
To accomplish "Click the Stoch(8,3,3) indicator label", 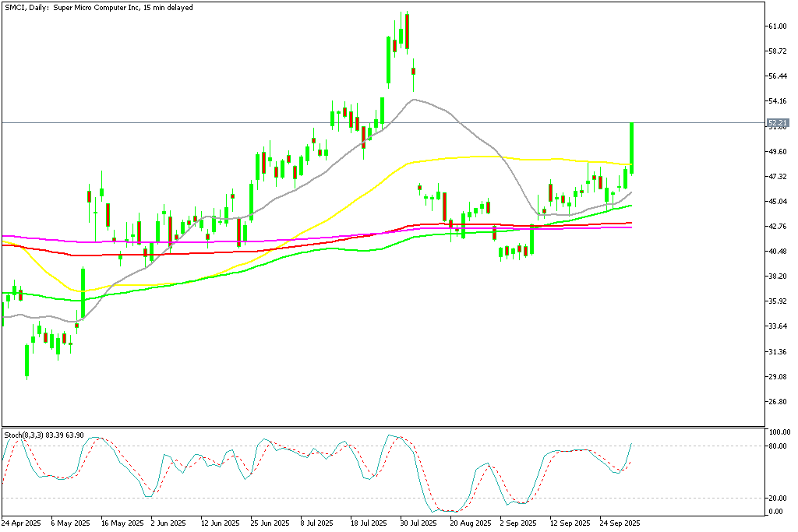I will tap(44, 434).
